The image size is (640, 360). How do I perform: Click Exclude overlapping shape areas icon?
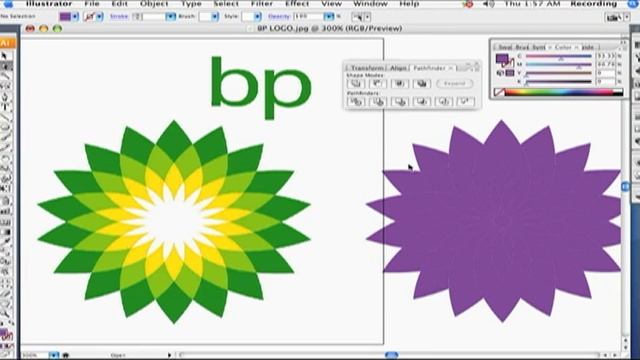pyautogui.click(x=422, y=84)
